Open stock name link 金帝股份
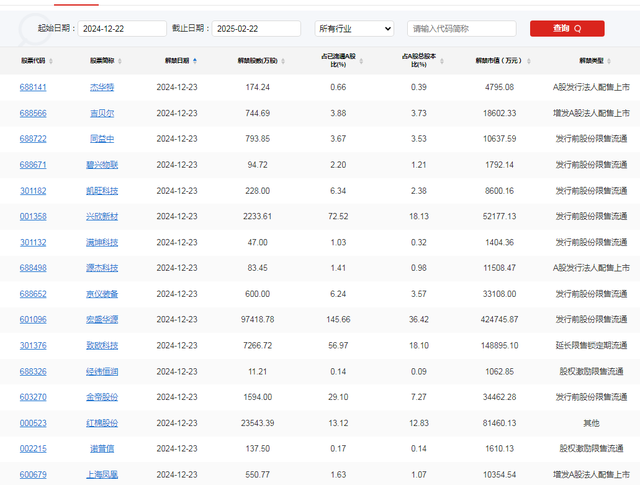This screenshot has height=485, width=640. (102, 397)
